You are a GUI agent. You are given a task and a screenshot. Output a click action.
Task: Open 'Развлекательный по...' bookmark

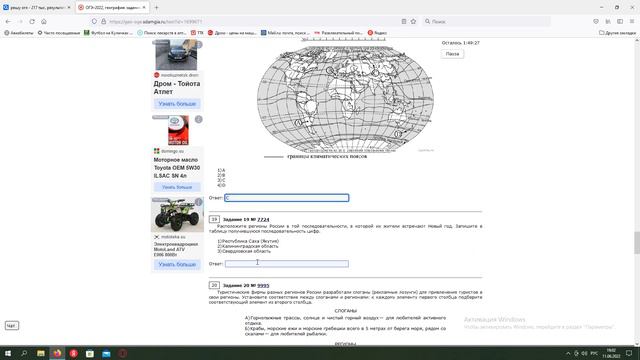tap(338, 33)
